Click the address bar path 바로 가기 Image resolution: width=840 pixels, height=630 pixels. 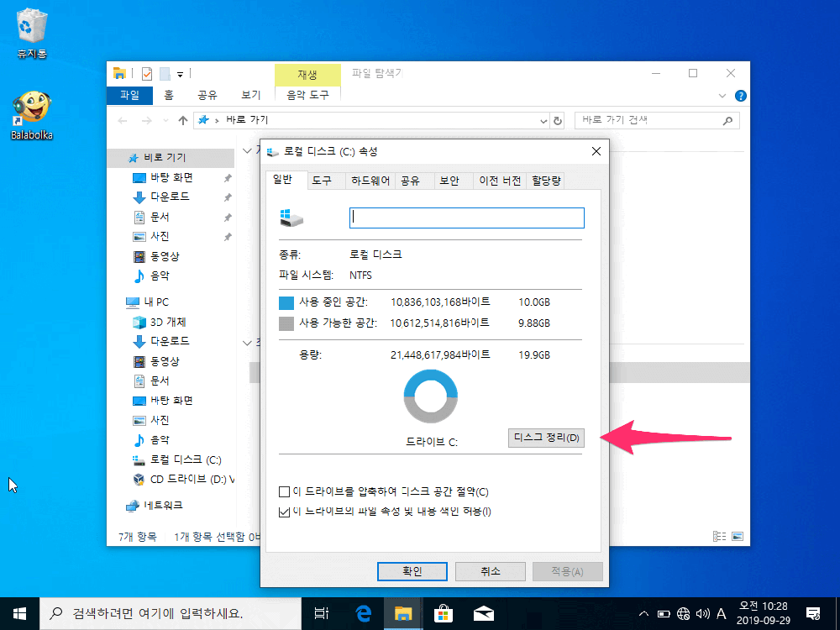click(247, 120)
